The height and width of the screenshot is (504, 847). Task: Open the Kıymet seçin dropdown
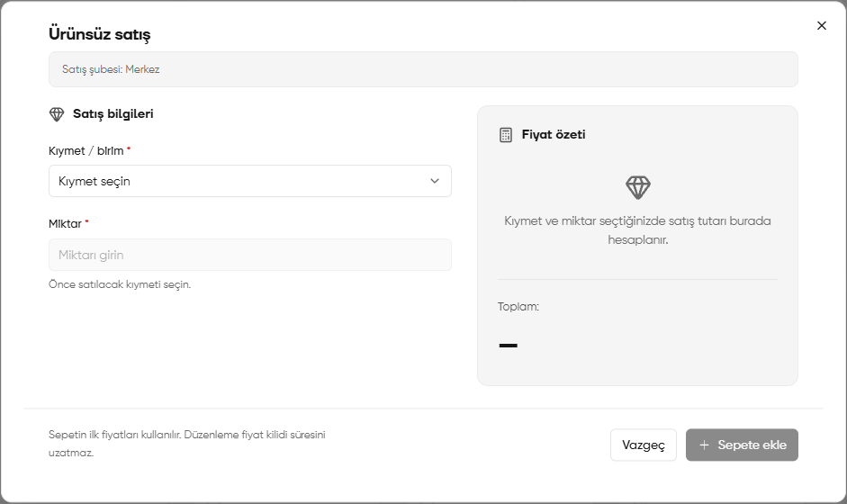tap(250, 181)
